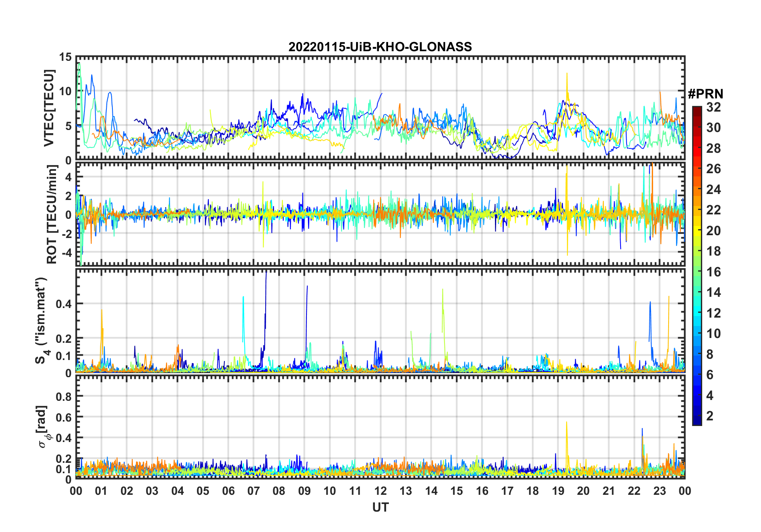761x532 pixels.
Task: Click the plot title 20220115-UiB-KHO-GLONASS
Action: click(380, 47)
